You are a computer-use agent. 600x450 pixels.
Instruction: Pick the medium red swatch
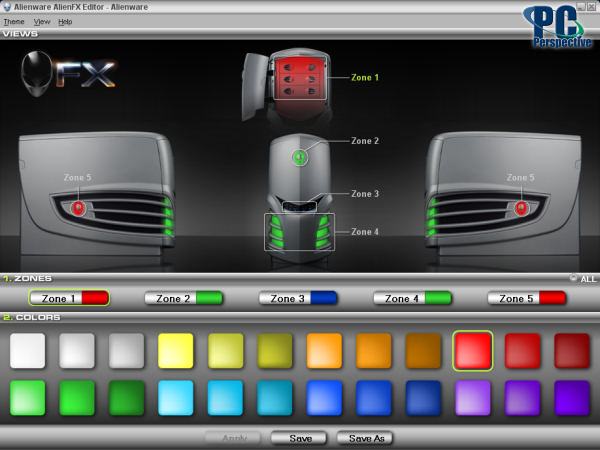pos(522,351)
